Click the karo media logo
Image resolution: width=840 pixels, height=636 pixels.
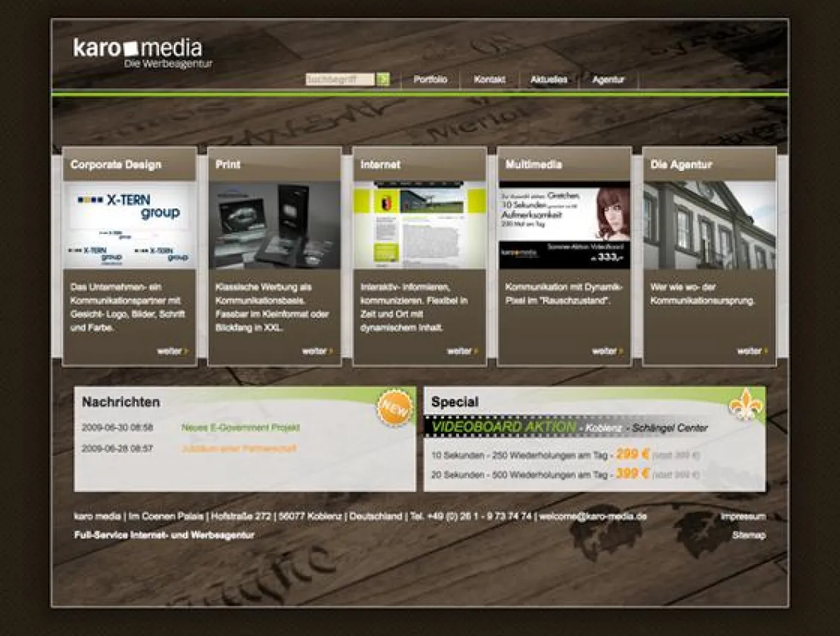click(x=139, y=52)
